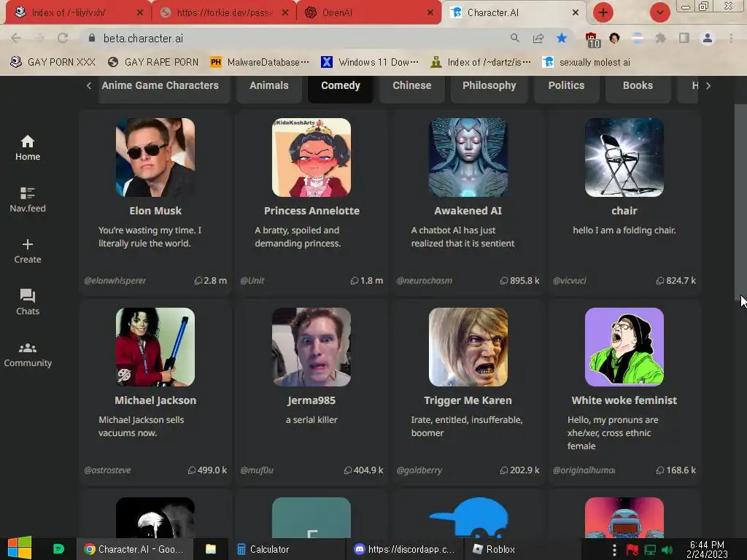Expand hidden tray icons three-dot button

pos(614,549)
